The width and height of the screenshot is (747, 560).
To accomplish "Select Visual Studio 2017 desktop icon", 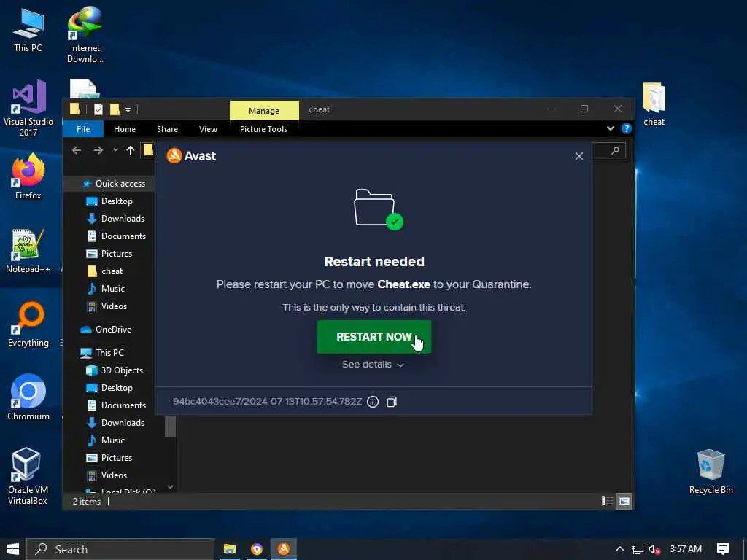I will 28,108.
